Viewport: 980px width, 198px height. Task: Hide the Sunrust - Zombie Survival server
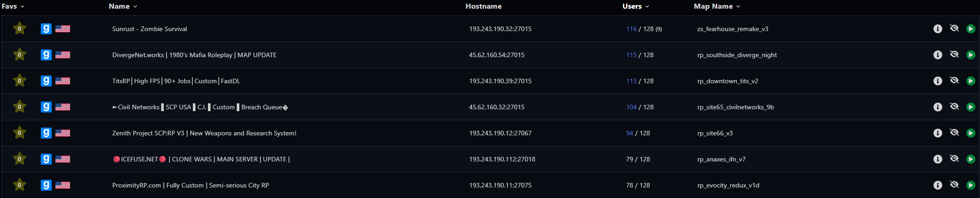(x=954, y=28)
